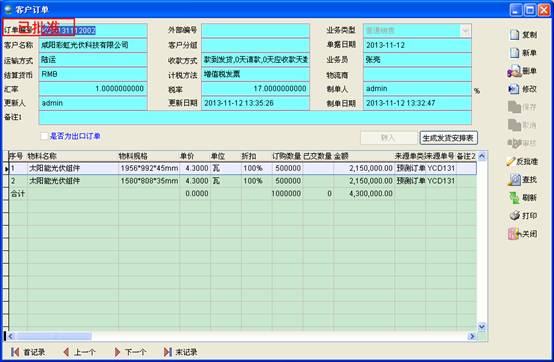This screenshot has width=554, height=362.
Task: Click the 折扣 column header
Action: pos(256,156)
